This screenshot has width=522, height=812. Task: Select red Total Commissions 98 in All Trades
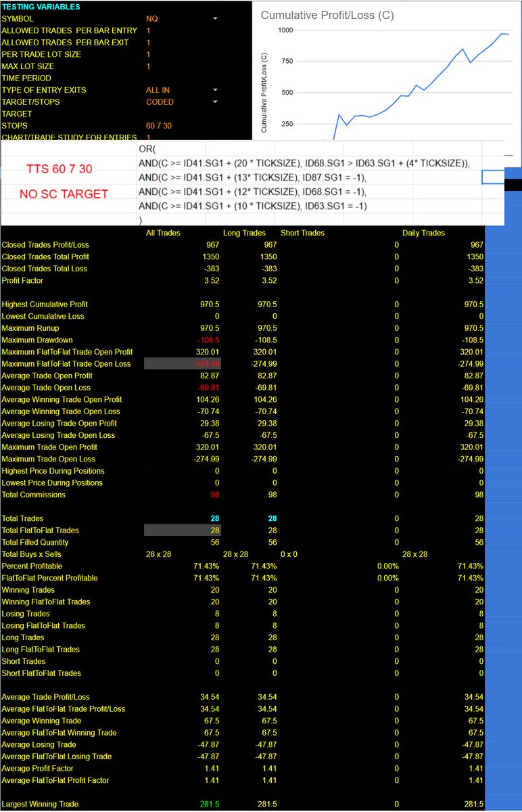(x=216, y=495)
